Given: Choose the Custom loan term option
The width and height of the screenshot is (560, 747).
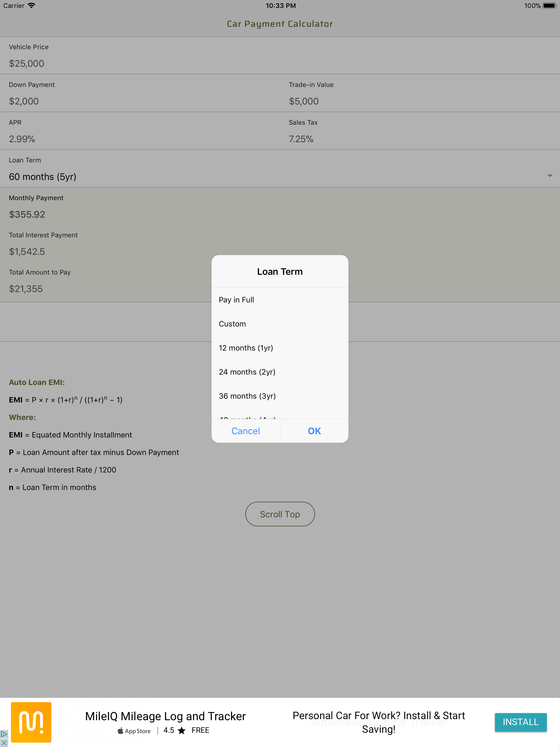Looking at the screenshot, I should pyautogui.click(x=232, y=324).
